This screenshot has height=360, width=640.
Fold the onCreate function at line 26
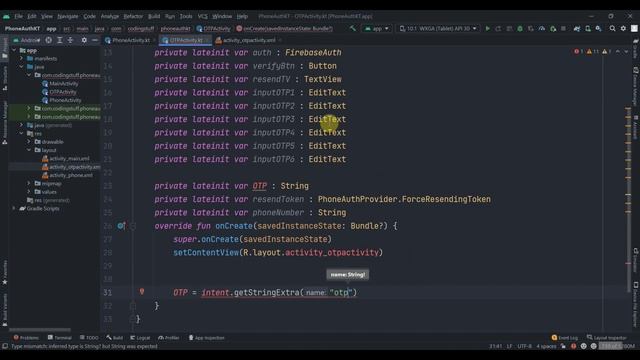coord(133,226)
